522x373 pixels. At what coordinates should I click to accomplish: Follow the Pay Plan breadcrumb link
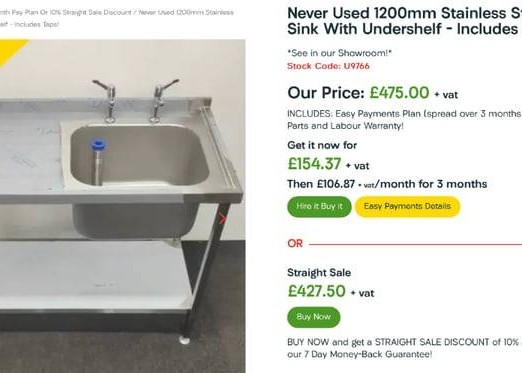tap(66, 13)
